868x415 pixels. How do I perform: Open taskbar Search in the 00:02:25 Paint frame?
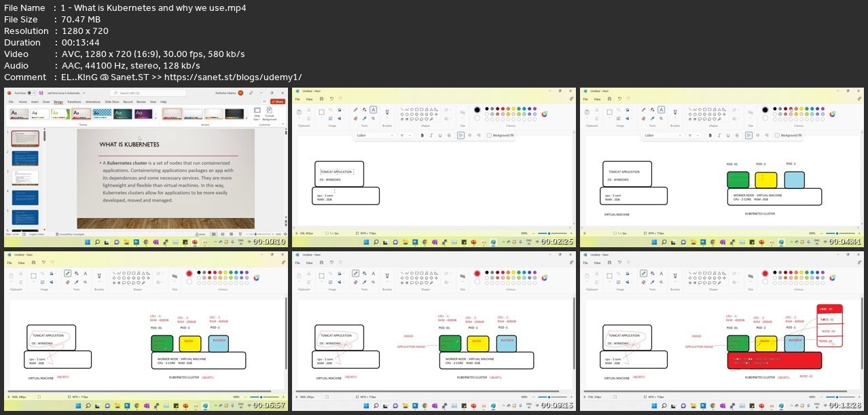tap(376, 242)
